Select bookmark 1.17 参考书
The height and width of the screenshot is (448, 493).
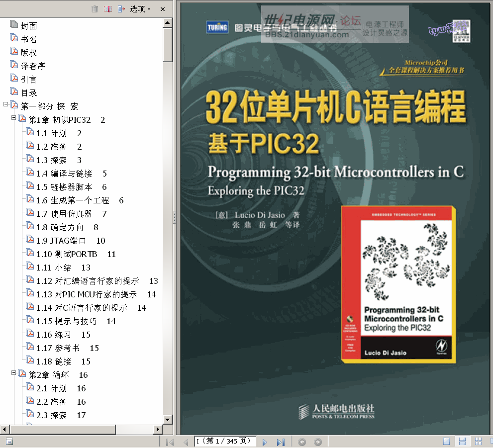(68, 348)
